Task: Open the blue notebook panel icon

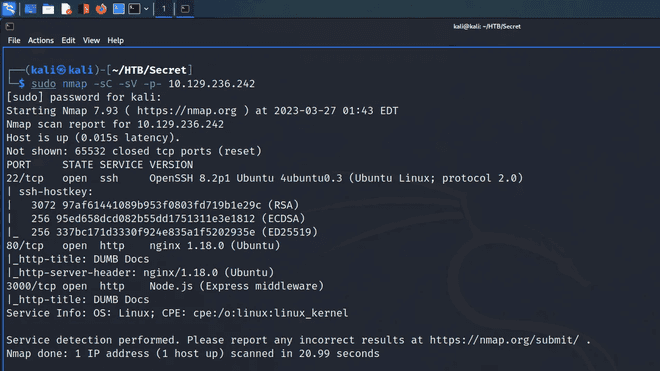Action: click(x=119, y=9)
